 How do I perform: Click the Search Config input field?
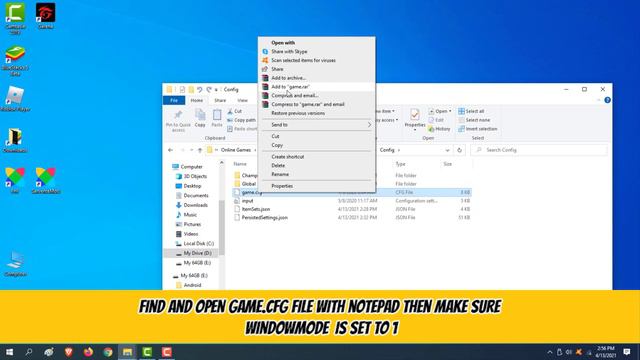tap(539, 150)
